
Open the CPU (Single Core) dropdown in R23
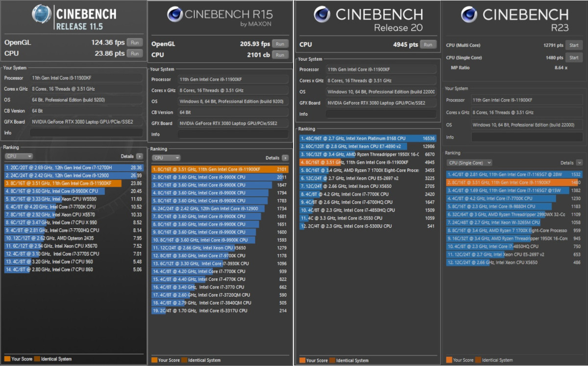click(x=469, y=163)
